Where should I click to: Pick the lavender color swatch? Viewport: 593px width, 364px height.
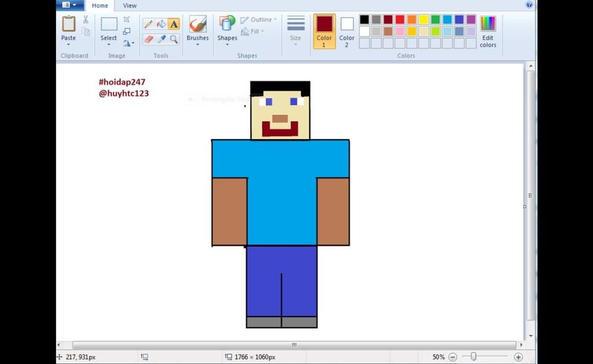point(471,31)
